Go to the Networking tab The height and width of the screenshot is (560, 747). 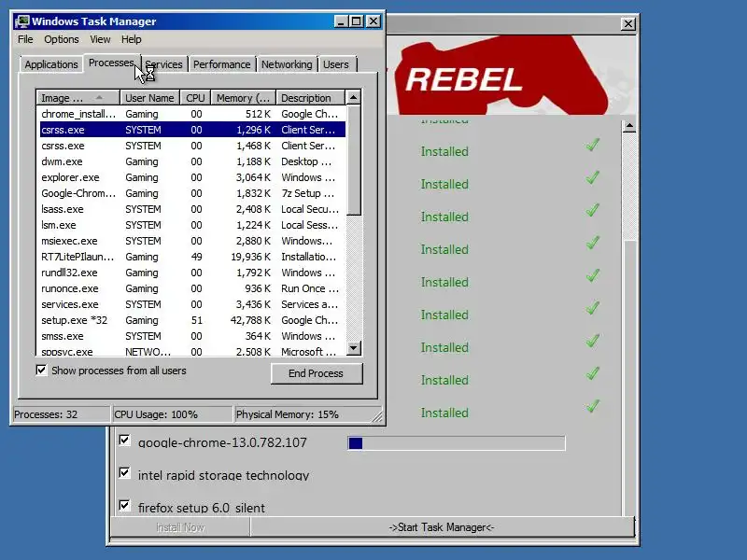pyautogui.click(x=287, y=64)
